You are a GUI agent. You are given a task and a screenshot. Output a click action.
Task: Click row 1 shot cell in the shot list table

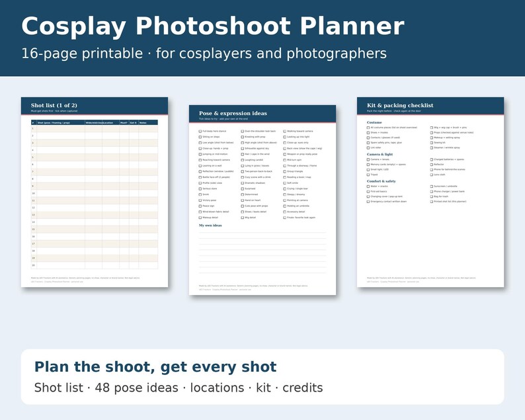click(61, 128)
